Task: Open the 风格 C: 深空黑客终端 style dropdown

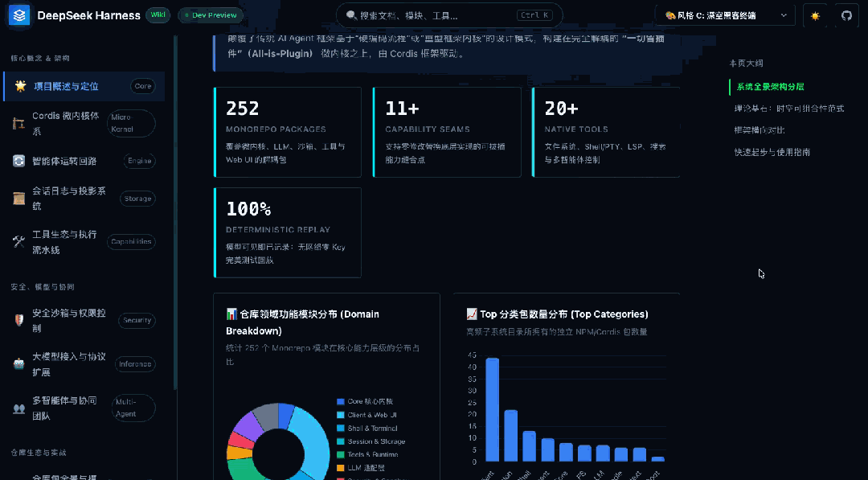Action: [x=725, y=15]
